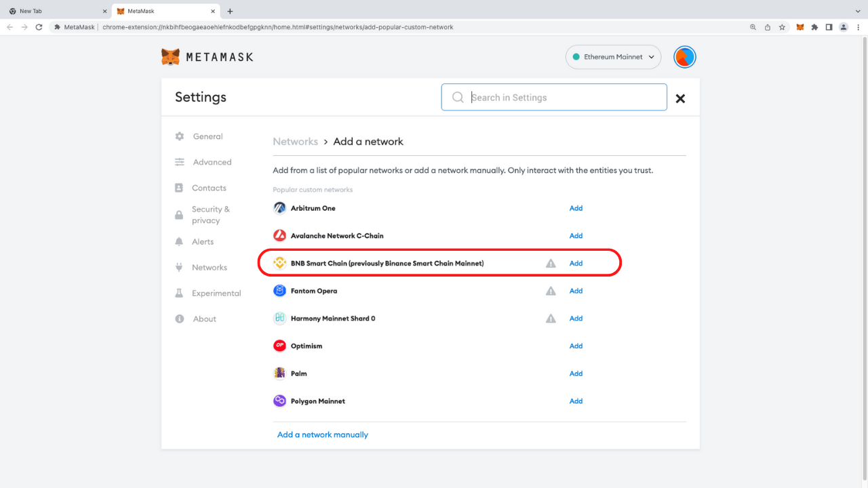
Task: Open the Experimental settings section
Action: [216, 293]
